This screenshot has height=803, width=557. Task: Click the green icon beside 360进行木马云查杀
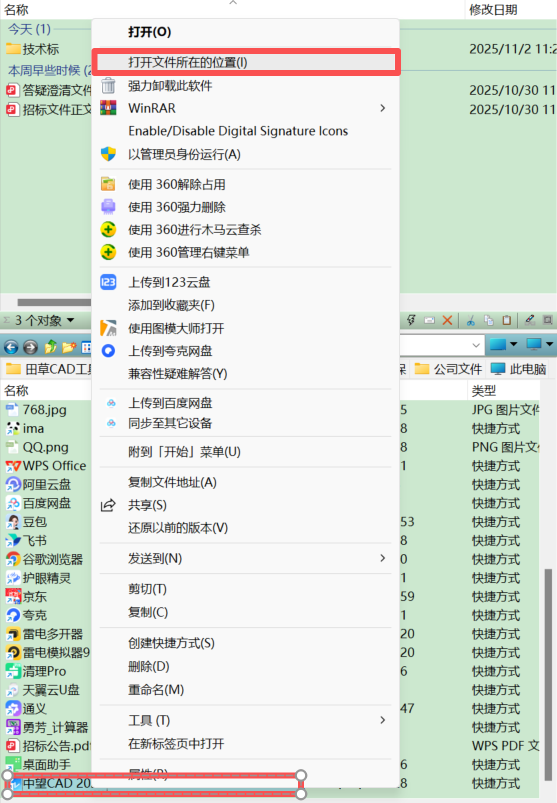[108, 229]
